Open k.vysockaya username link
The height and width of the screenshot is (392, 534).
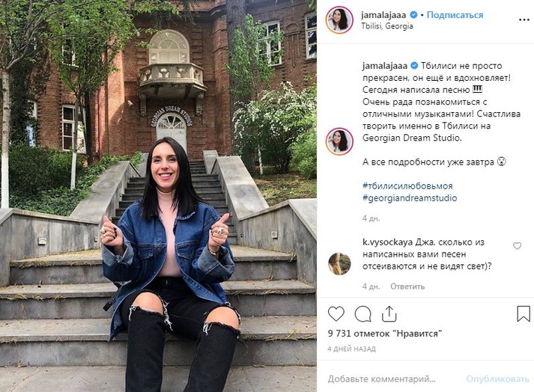[x=387, y=242]
